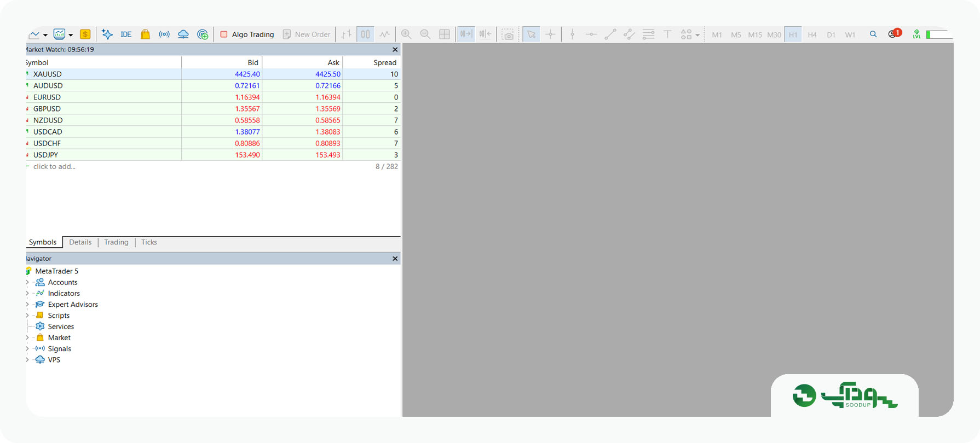Image resolution: width=980 pixels, height=443 pixels.
Task: Select the M15 timeframe
Action: [755, 34]
